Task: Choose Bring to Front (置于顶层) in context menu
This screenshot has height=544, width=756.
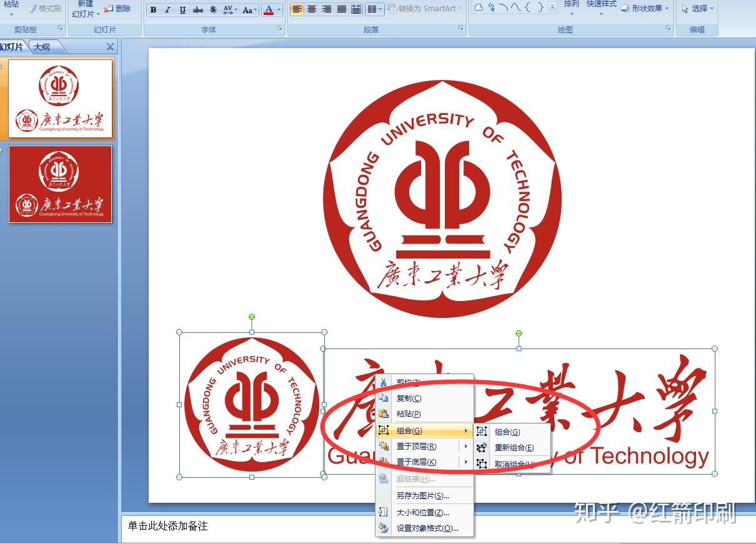Action: [x=417, y=447]
